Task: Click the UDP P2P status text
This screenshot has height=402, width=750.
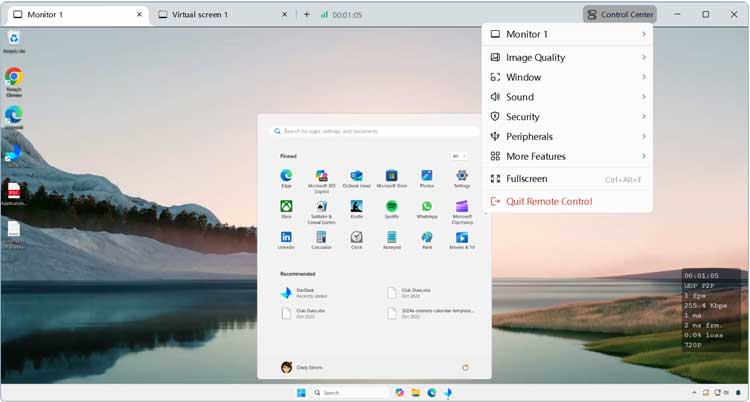Action: 698,286
